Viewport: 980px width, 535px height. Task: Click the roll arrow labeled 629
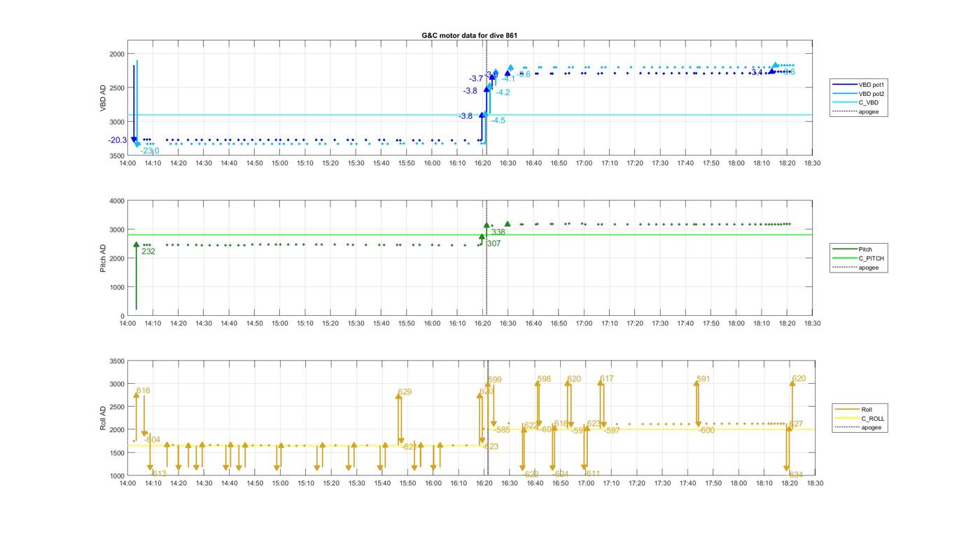point(399,419)
